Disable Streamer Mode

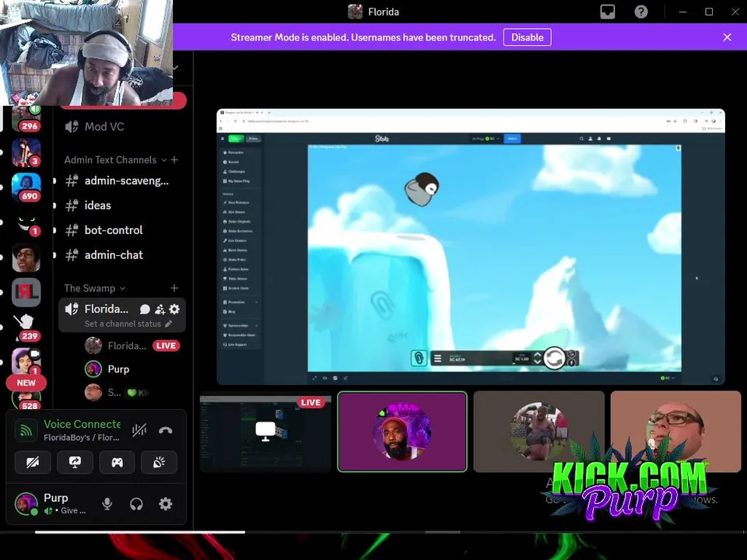click(x=527, y=37)
